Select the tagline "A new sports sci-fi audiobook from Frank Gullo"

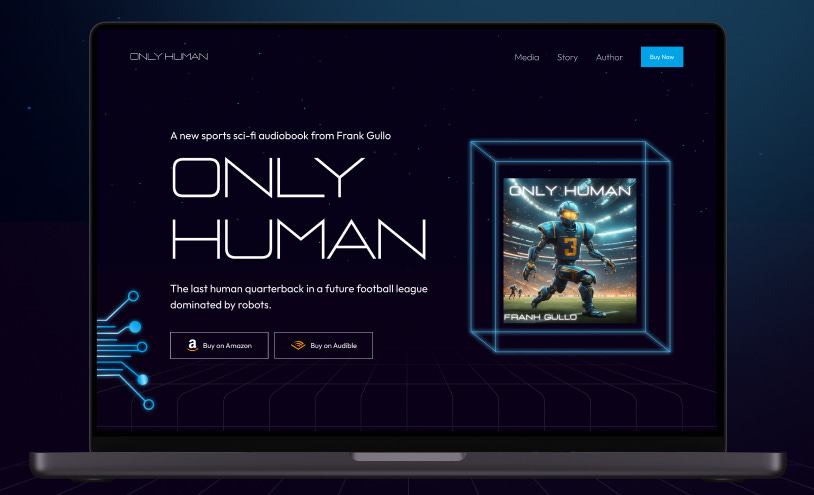(280, 136)
